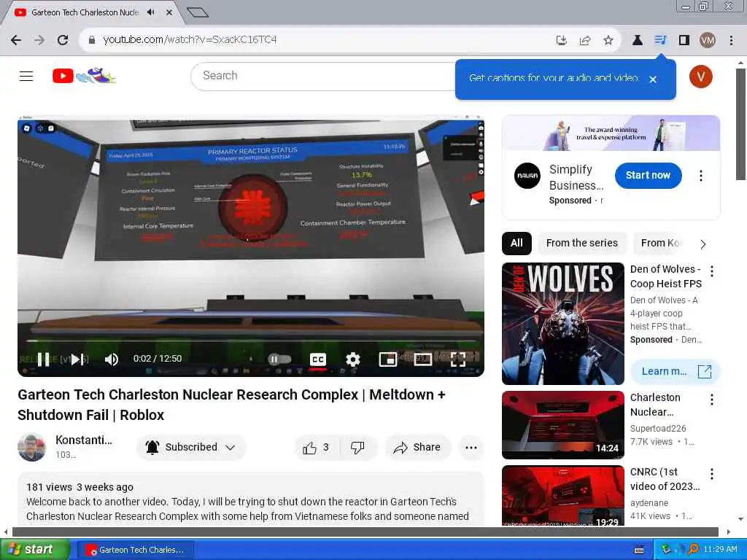Expand the video description box

coord(251,499)
